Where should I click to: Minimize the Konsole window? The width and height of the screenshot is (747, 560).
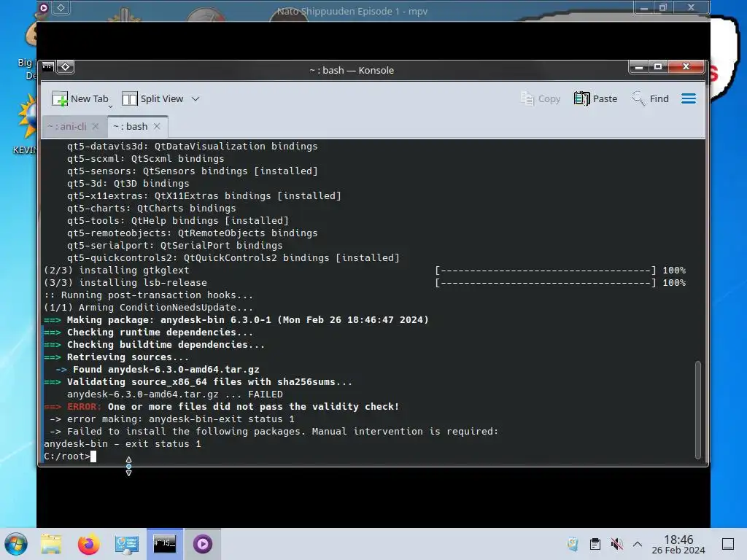pyautogui.click(x=639, y=66)
